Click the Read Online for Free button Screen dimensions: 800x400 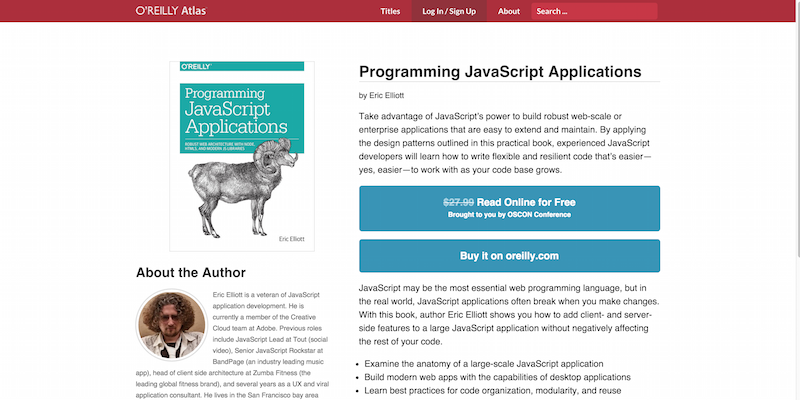coord(509,208)
